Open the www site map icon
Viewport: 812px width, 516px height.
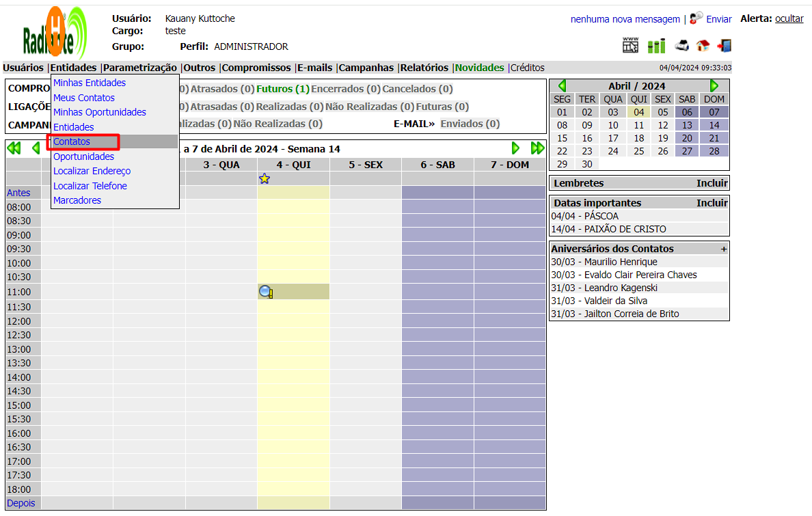(630, 46)
